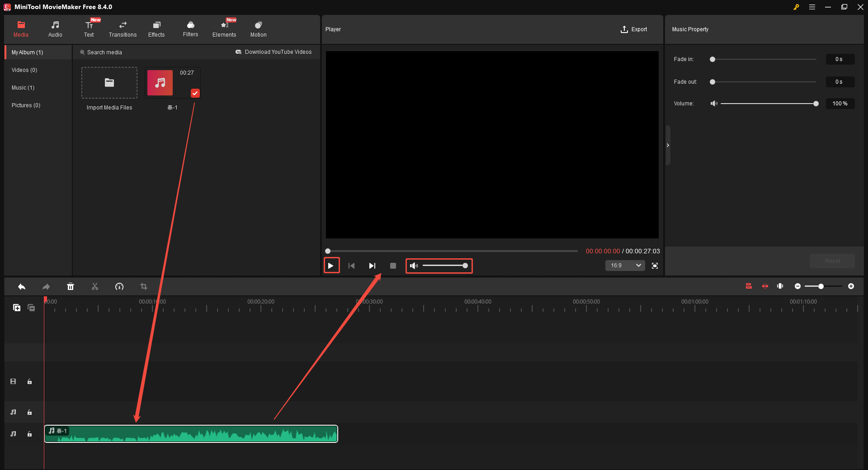868x470 pixels.
Task: Click the Redo icon above the timeline
Action: pos(46,286)
